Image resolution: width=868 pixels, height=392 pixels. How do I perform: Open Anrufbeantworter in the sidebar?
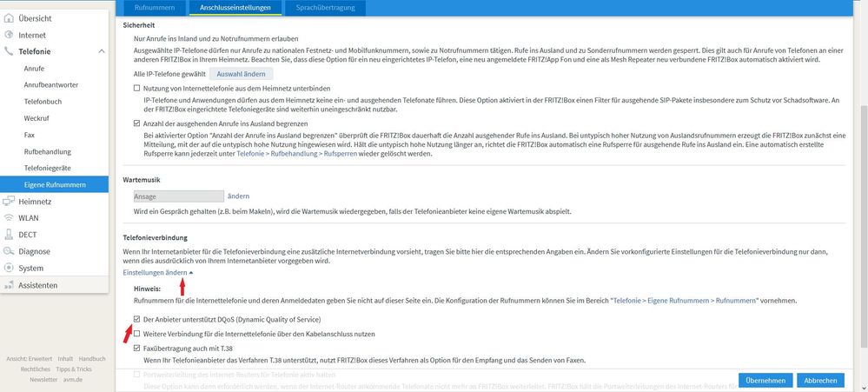[x=51, y=85]
